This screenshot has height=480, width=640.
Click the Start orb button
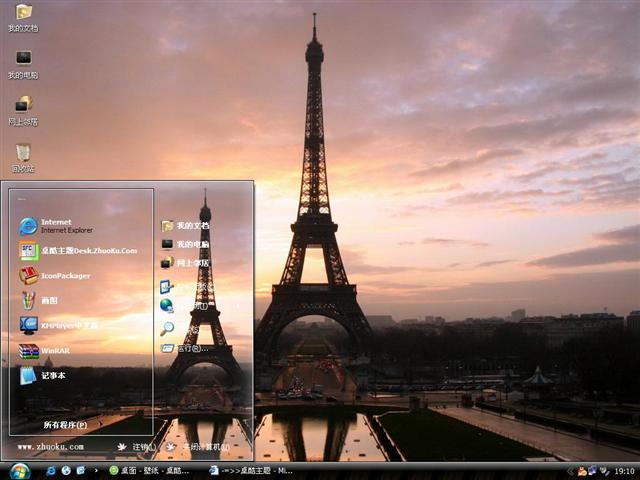point(19,470)
